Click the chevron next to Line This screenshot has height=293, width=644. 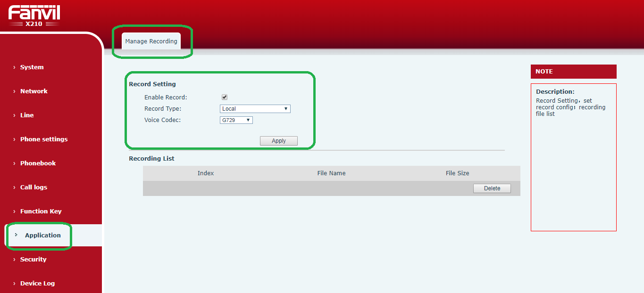click(x=14, y=115)
